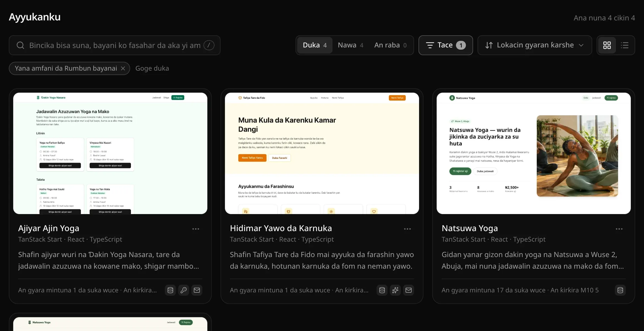The width and height of the screenshot is (644, 331).
Task: Focus the project search field
Action: pos(115,45)
